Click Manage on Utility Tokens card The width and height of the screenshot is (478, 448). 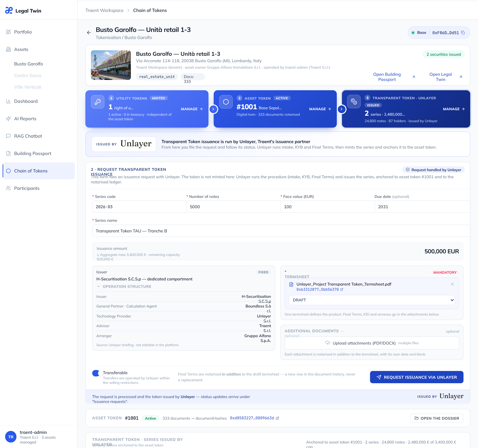(192, 109)
